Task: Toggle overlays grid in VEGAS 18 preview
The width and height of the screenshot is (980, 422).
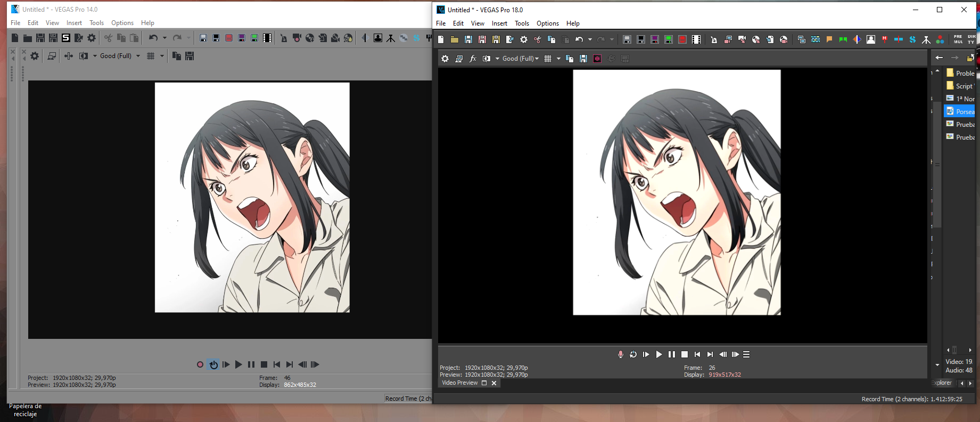Action: (x=548, y=59)
